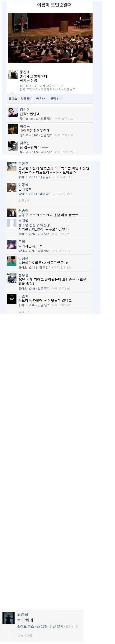Open 김정은's profile picture thumbnail
The image size is (115, 644).
pyautogui.click(x=11, y=261)
